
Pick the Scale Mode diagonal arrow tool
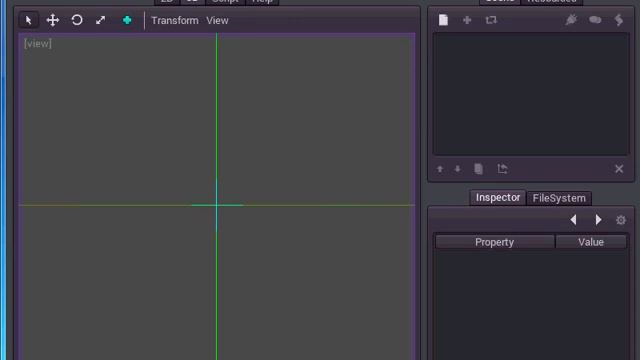point(100,20)
